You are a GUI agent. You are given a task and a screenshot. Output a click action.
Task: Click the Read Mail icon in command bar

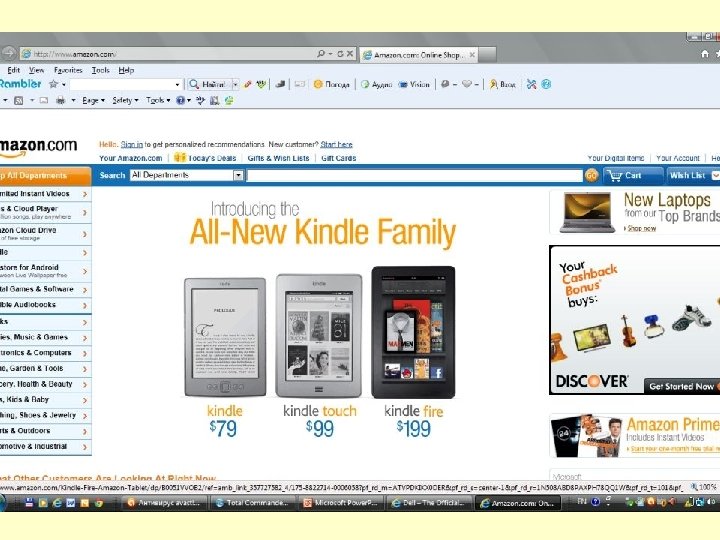(x=44, y=100)
